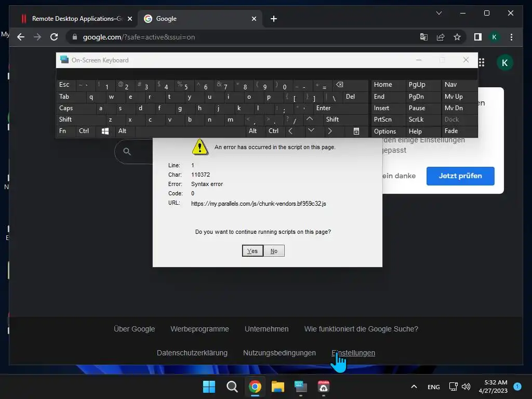Tap the Enter key on On-Screen Keyboard

click(341, 108)
